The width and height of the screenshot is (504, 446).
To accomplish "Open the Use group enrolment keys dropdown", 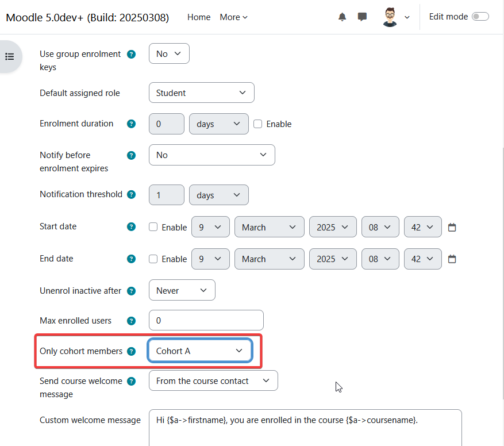I will click(x=169, y=53).
